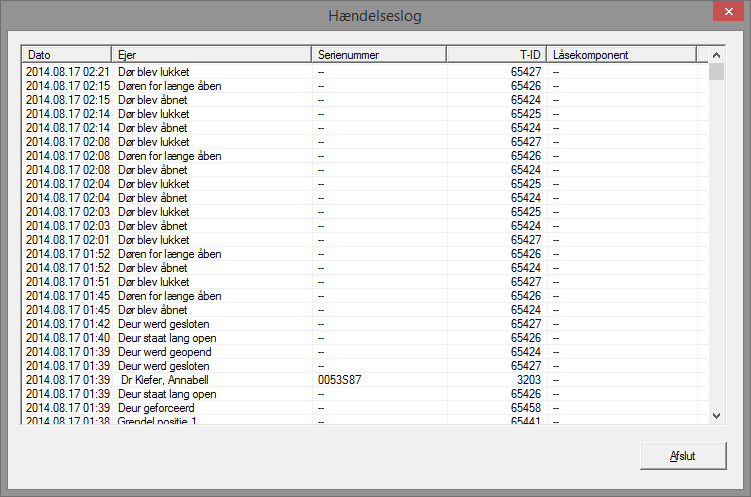Click the T-ID column header
Image resolution: width=751 pixels, height=497 pixels.
pos(495,55)
